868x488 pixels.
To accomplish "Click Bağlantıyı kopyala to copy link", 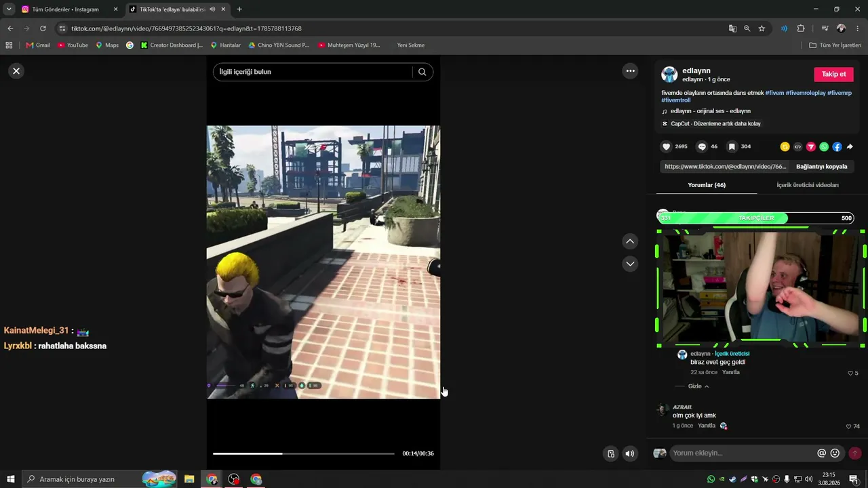I will point(822,167).
